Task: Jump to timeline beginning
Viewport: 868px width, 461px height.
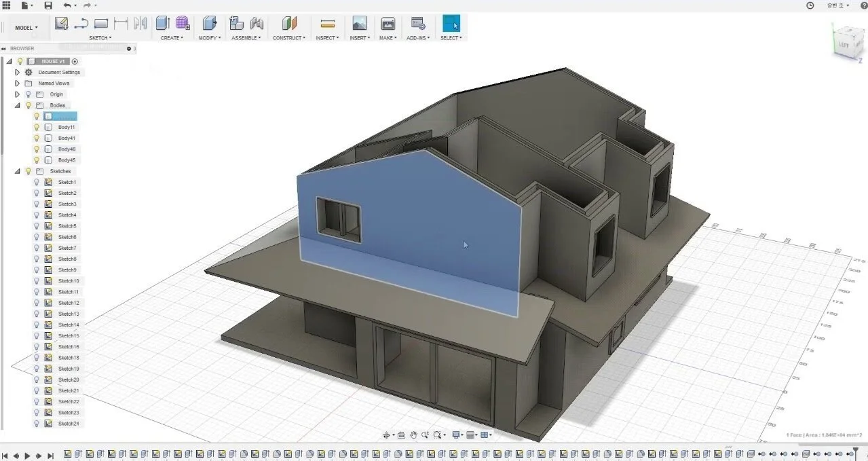Action: pyautogui.click(x=5, y=456)
